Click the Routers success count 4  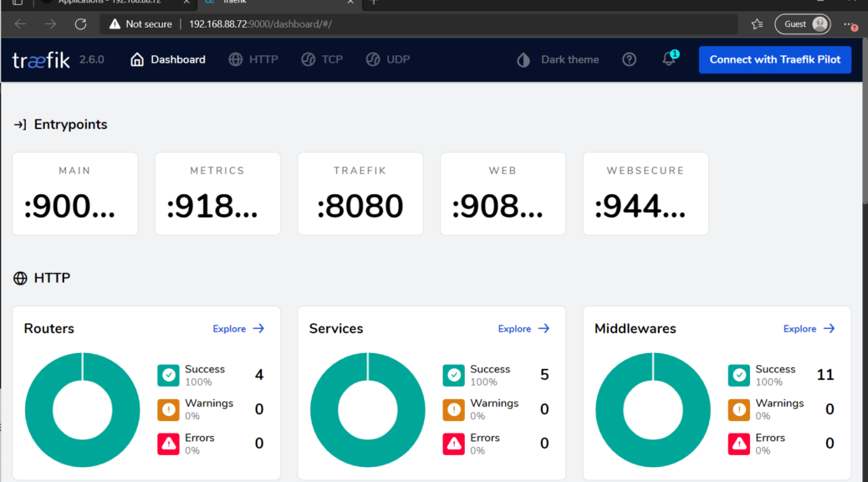259,375
